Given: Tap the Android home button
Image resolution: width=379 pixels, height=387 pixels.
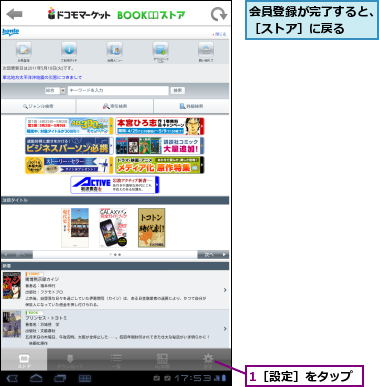Looking at the screenshot, I should point(36,378).
